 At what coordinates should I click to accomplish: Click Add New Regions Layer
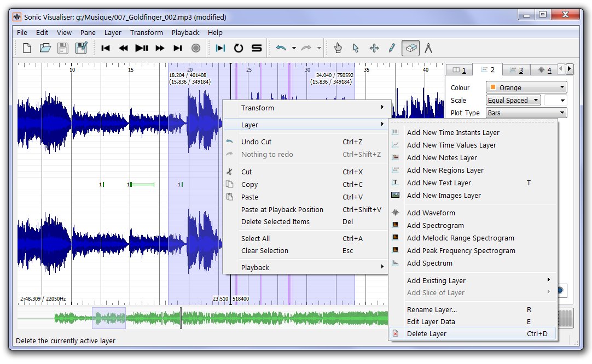pyautogui.click(x=473, y=170)
